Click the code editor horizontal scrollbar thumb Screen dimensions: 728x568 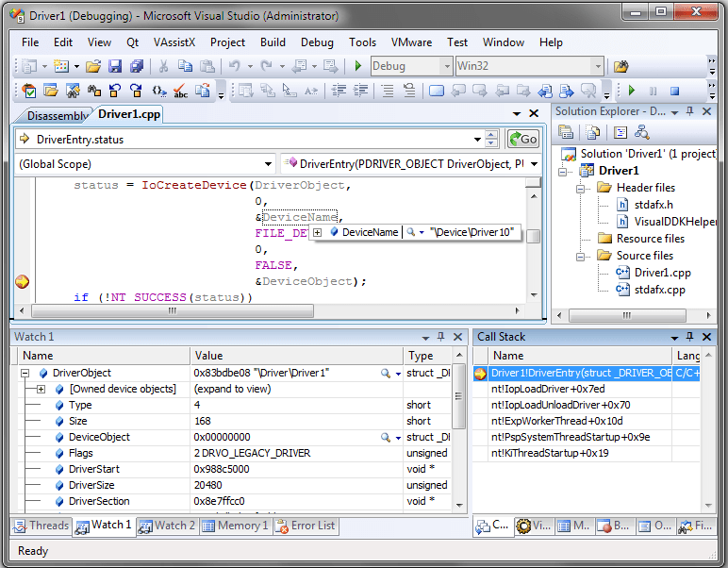[x=173, y=310]
